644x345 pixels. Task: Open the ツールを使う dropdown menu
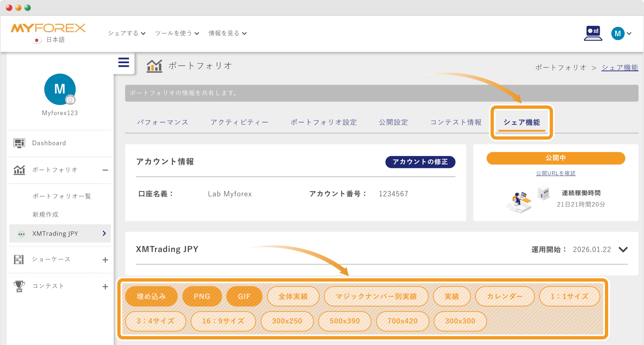(177, 33)
